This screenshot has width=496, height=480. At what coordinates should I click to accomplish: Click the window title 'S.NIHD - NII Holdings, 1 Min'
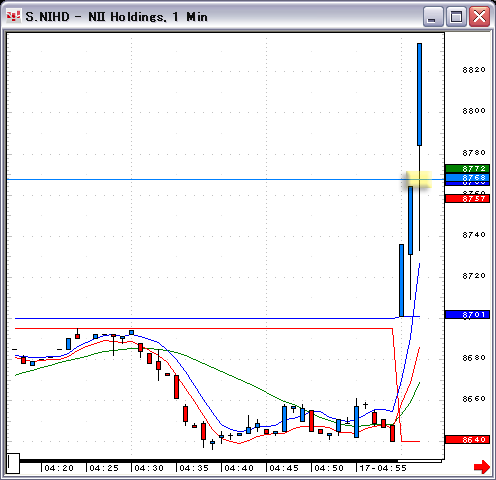click(x=117, y=17)
